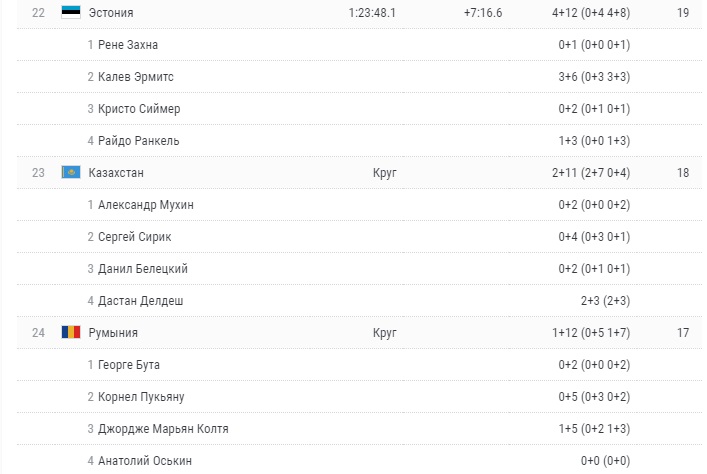Screen dimensions: 707x474
Task: Click the Kazakhstan flag icon
Action: point(71,173)
